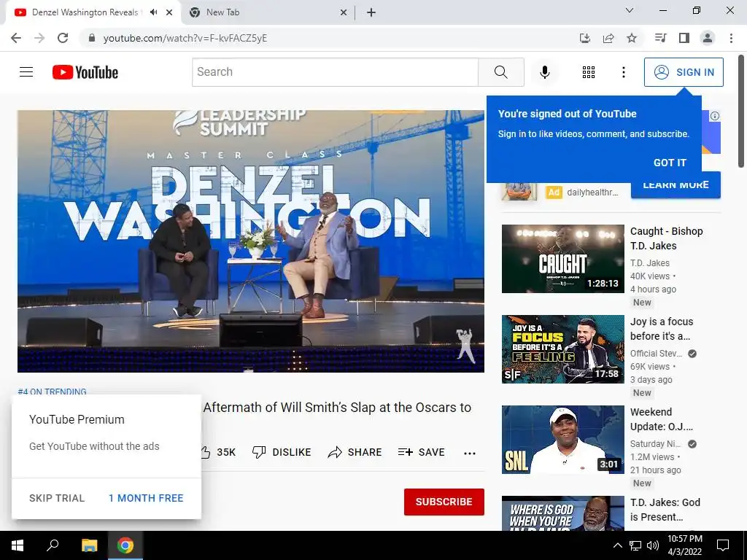Go forward in browser history
This screenshot has height=560, width=747.
(39, 38)
